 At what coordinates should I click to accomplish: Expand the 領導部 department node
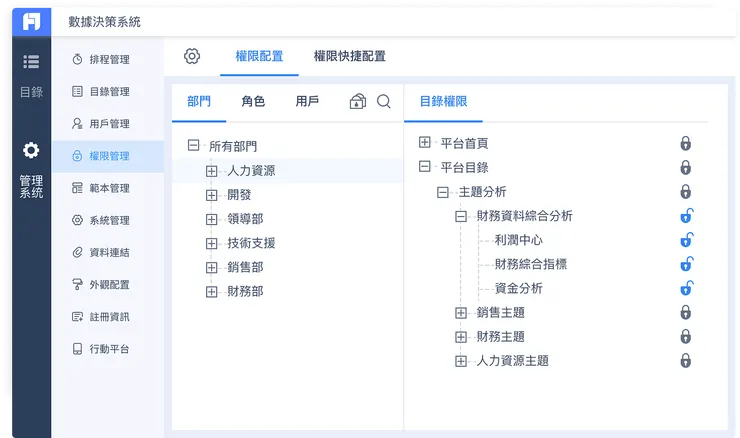[211, 219]
